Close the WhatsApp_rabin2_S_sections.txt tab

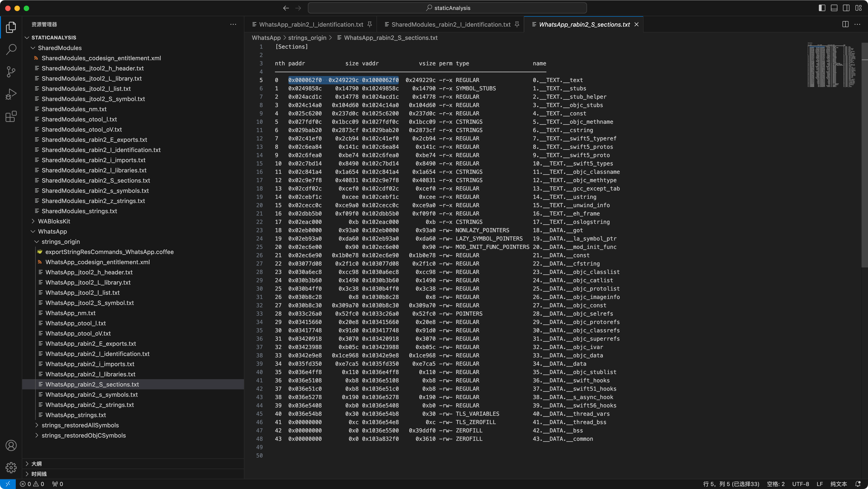tap(637, 24)
